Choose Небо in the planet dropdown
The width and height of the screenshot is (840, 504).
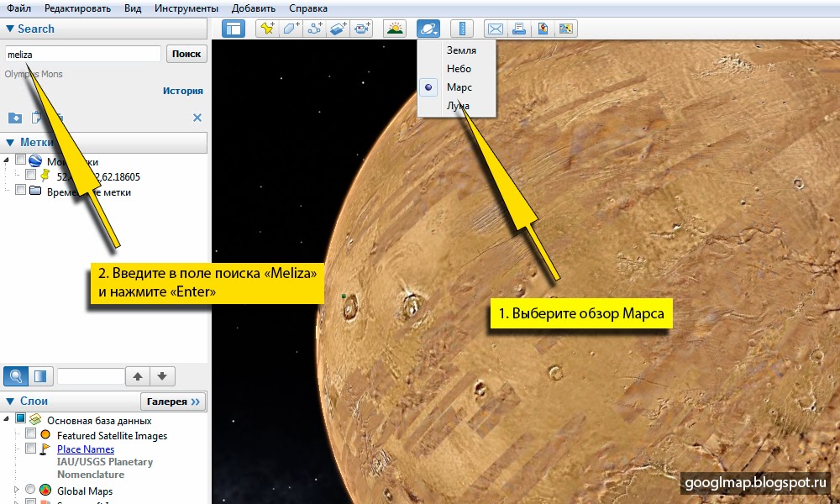[x=459, y=69]
